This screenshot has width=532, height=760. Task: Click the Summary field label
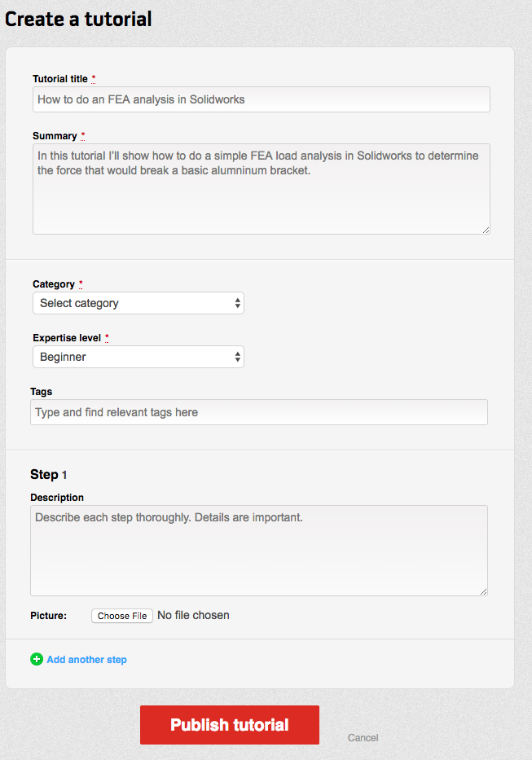coord(55,136)
